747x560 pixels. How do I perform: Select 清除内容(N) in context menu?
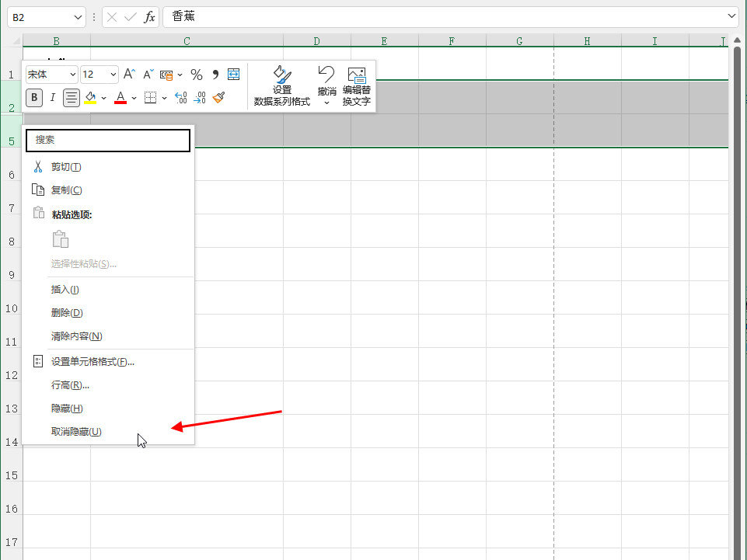click(x=109, y=336)
